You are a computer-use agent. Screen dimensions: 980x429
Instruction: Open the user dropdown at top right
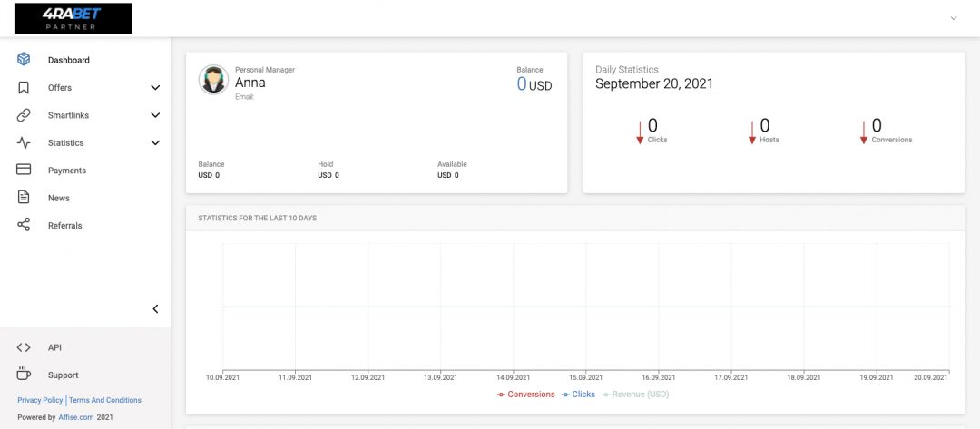pos(953,18)
